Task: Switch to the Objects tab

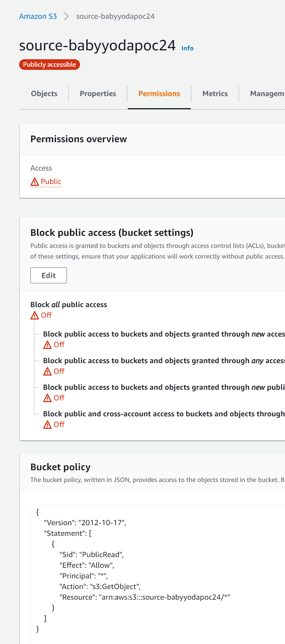Action: click(44, 94)
